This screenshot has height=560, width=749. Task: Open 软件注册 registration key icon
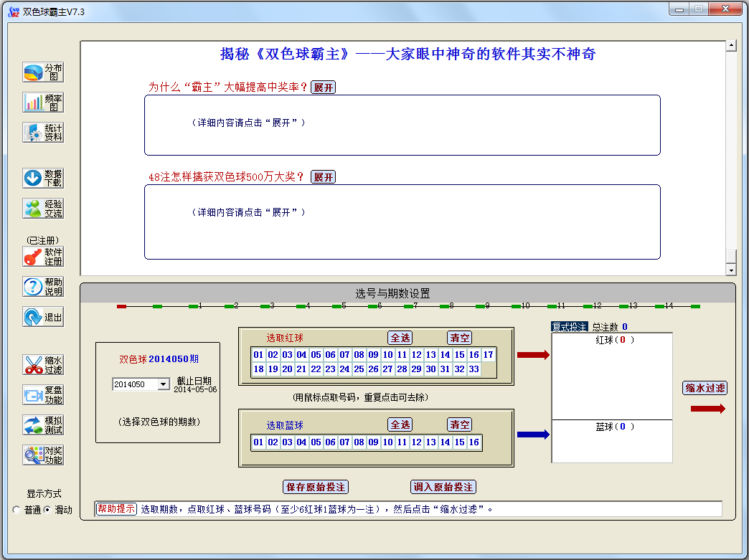point(43,257)
